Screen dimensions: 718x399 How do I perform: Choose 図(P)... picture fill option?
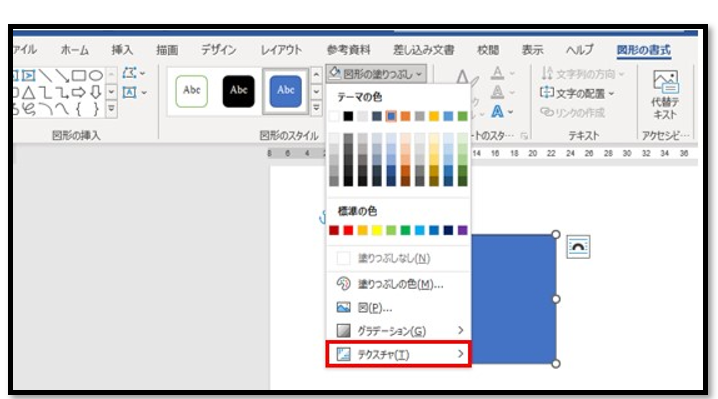click(x=398, y=307)
